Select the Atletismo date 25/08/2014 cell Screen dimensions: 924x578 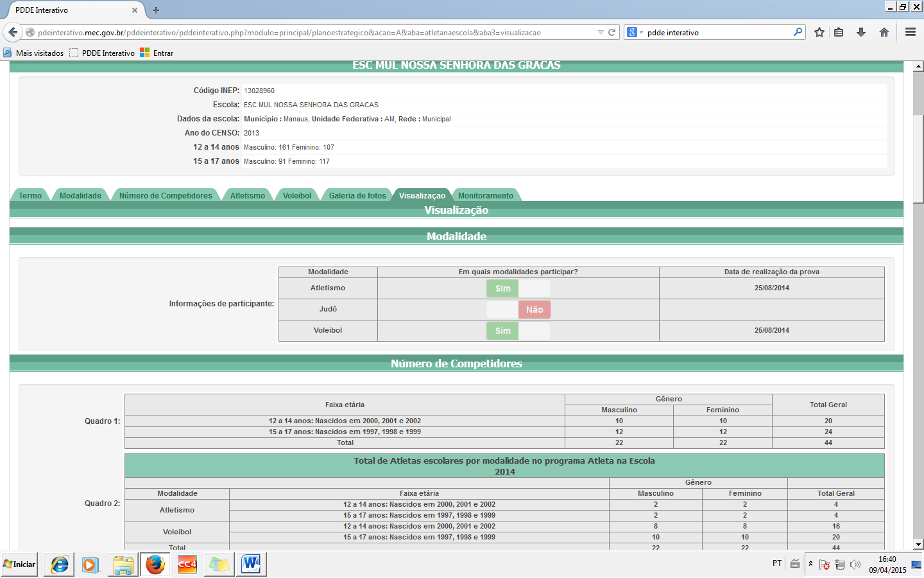click(x=772, y=288)
